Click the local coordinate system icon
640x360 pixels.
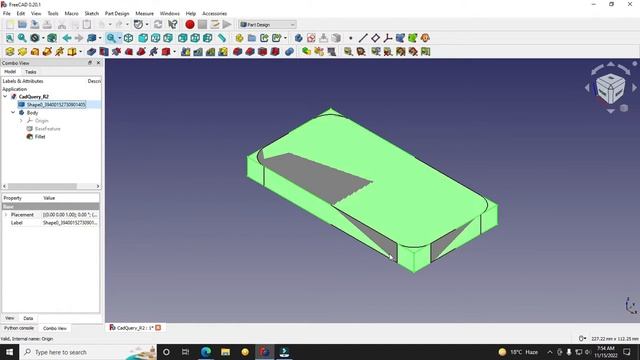coord(388,38)
